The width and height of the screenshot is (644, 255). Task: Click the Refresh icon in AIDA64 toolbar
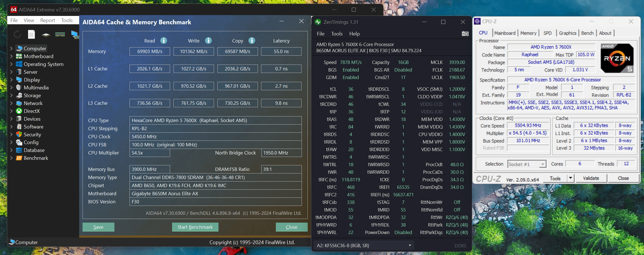click(17, 34)
